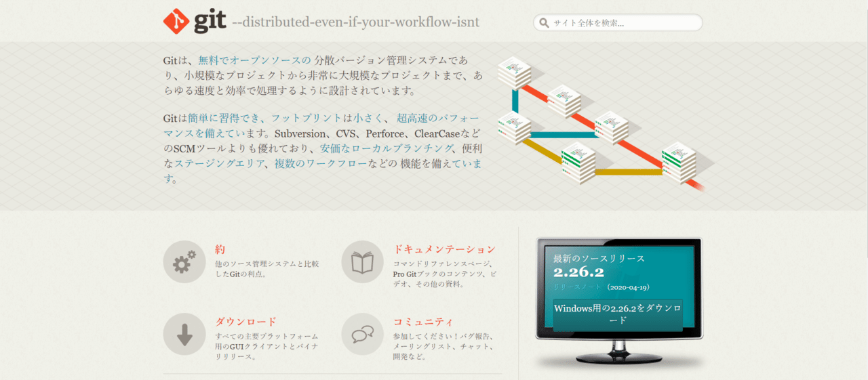The height and width of the screenshot is (380, 868).
Task: Click the Git logo at top left
Action: point(194,21)
